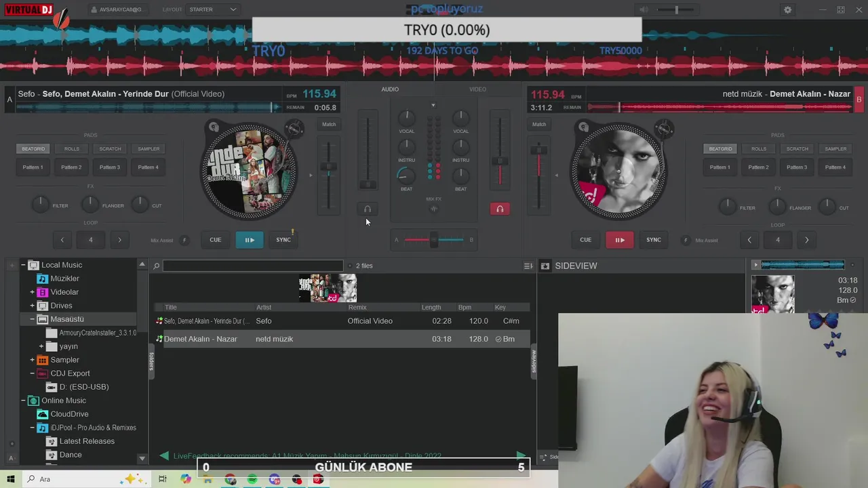Image resolution: width=868 pixels, height=488 pixels.
Task: Click the deck A pitch fader
Action: coord(329,167)
